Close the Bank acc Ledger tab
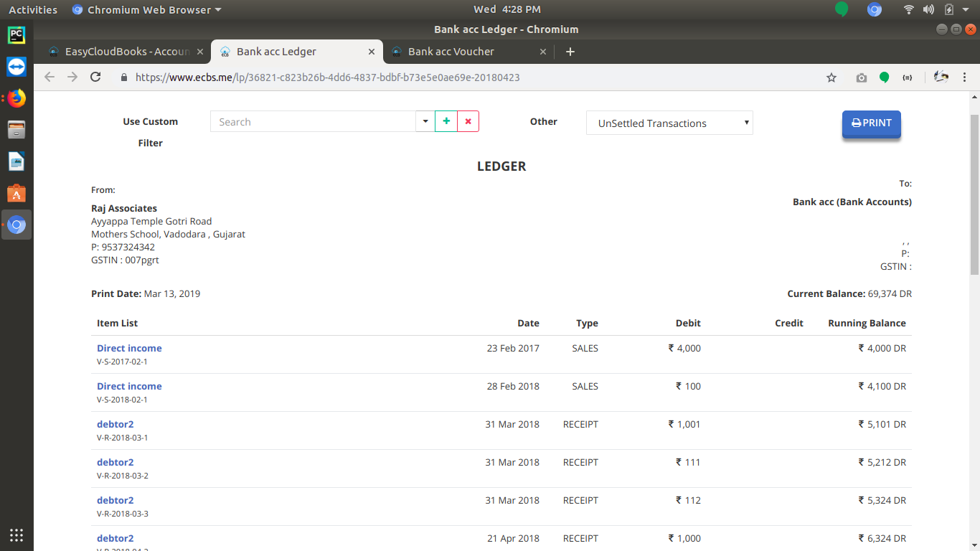Screen dimensions: 980x551 click(x=372, y=52)
